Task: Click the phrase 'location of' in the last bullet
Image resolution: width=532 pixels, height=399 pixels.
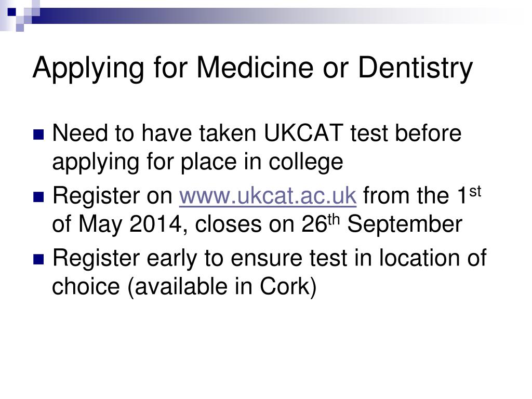Action: [x=433, y=258]
